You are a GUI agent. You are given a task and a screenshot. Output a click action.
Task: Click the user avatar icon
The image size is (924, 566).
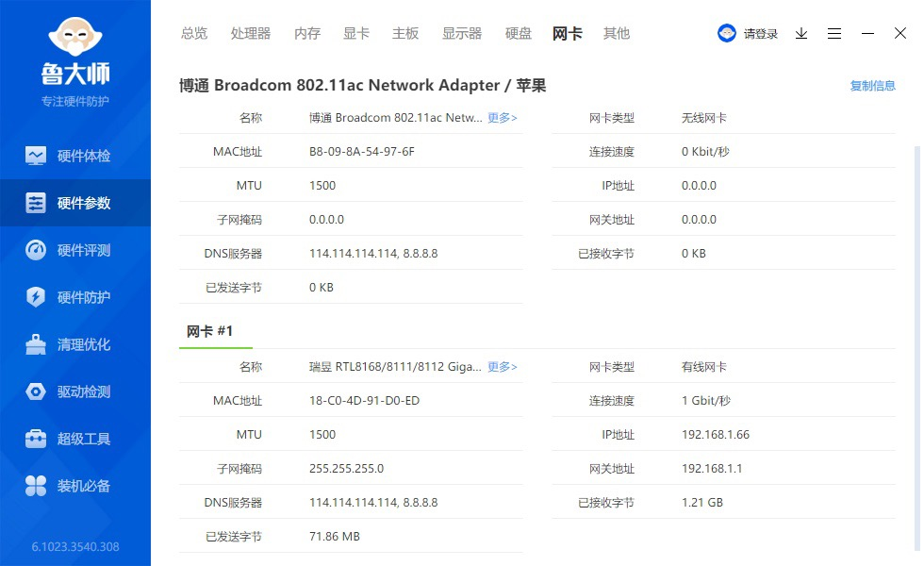(x=727, y=33)
